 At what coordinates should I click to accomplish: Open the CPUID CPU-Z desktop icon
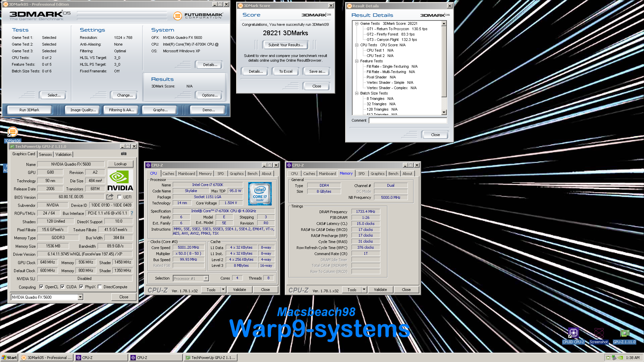[x=573, y=336]
